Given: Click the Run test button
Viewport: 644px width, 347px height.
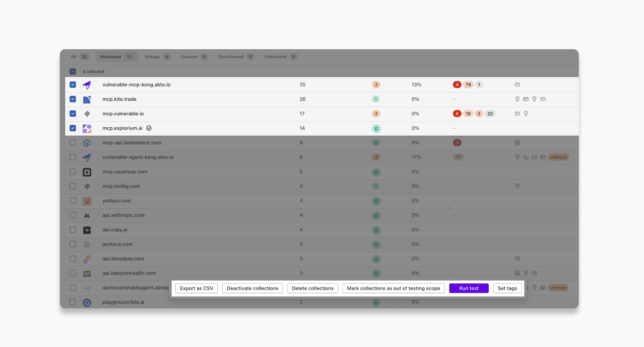Looking at the screenshot, I should 469,288.
